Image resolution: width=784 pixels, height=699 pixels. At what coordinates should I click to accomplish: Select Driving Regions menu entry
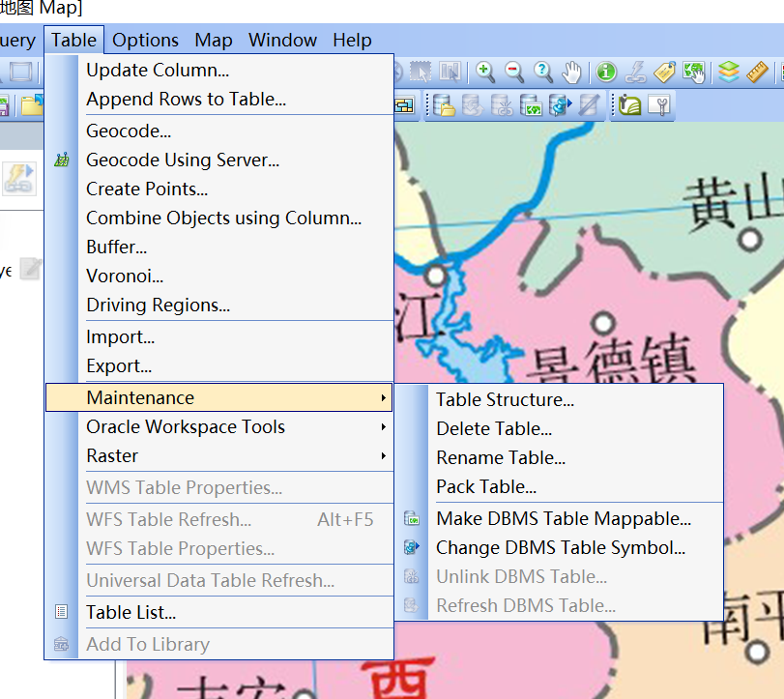219,305
